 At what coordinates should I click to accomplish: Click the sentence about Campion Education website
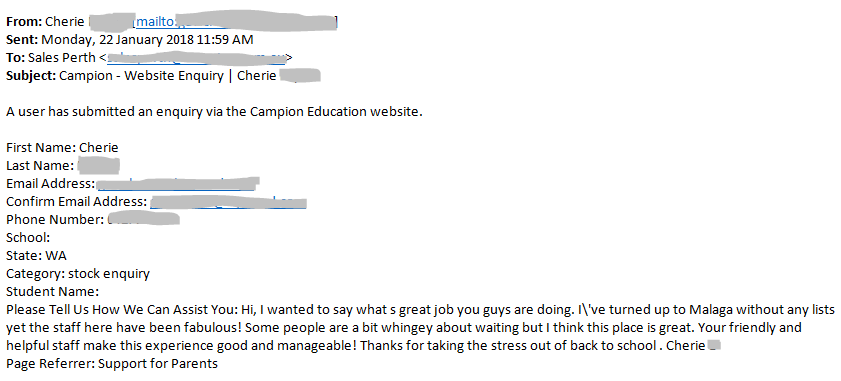215,112
